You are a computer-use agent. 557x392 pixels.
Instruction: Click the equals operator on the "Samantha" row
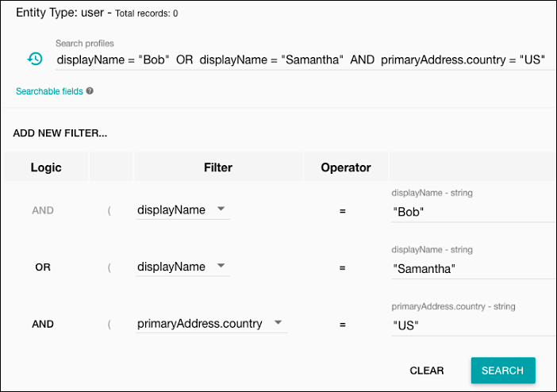point(342,268)
